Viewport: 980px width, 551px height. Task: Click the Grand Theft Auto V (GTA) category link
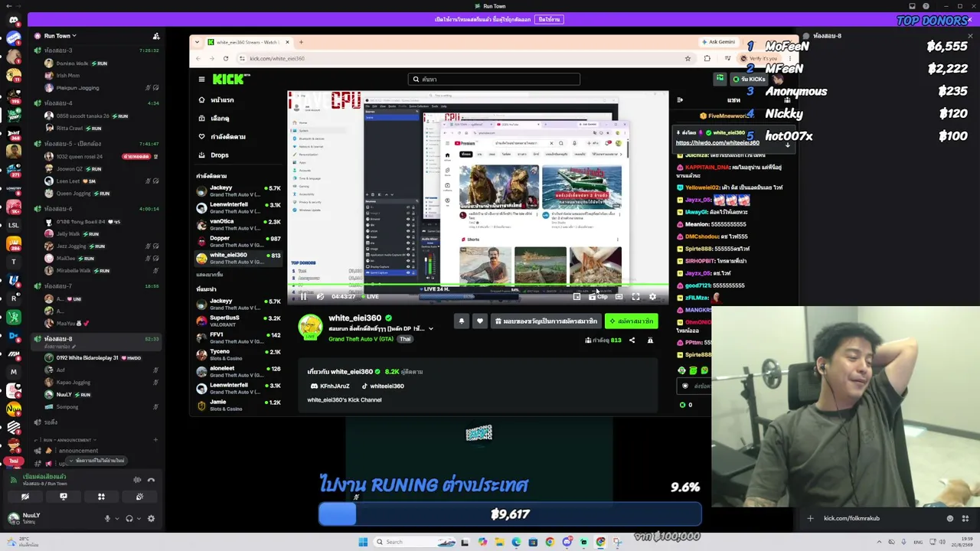(x=361, y=339)
